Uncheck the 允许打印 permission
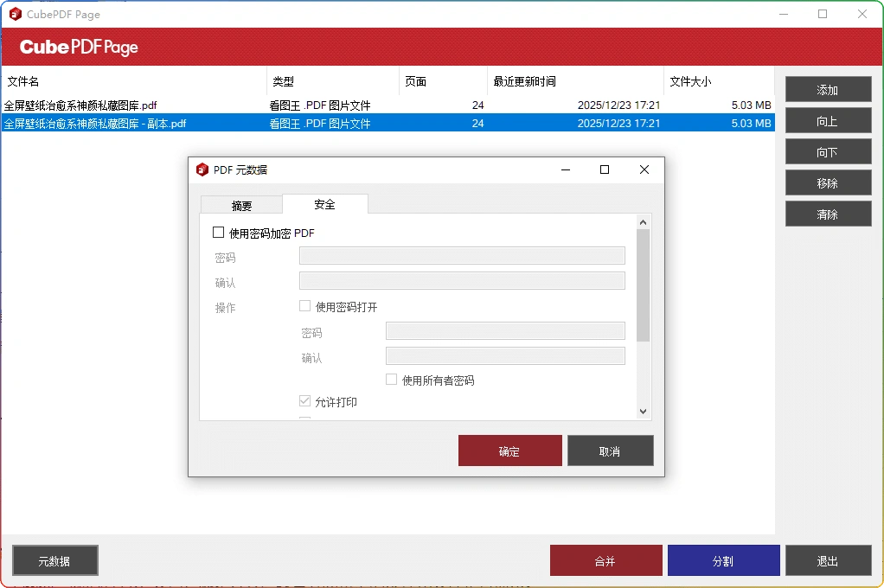Viewport: 884px width, 588px height. 304,401
